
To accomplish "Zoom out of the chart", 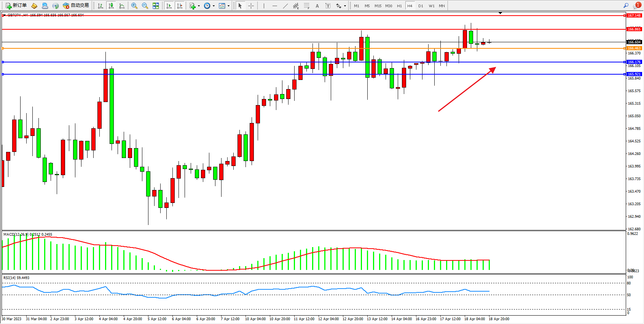I will pos(145,6).
